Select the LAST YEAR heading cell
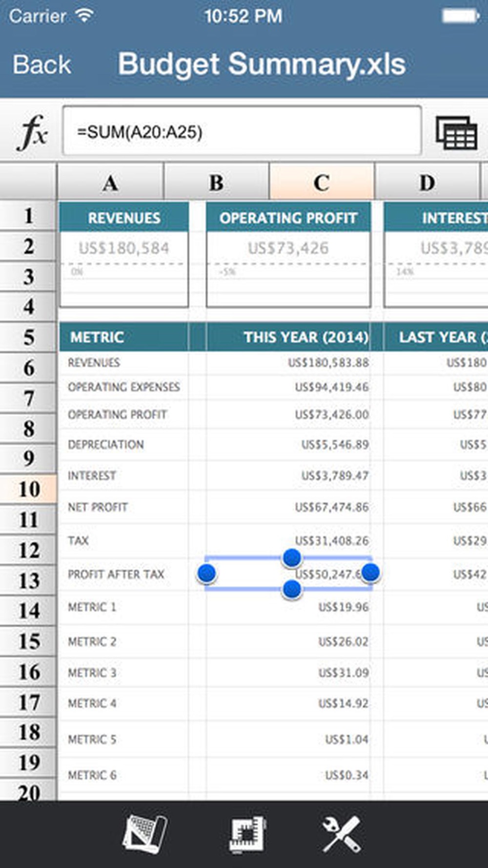 pyautogui.click(x=436, y=337)
